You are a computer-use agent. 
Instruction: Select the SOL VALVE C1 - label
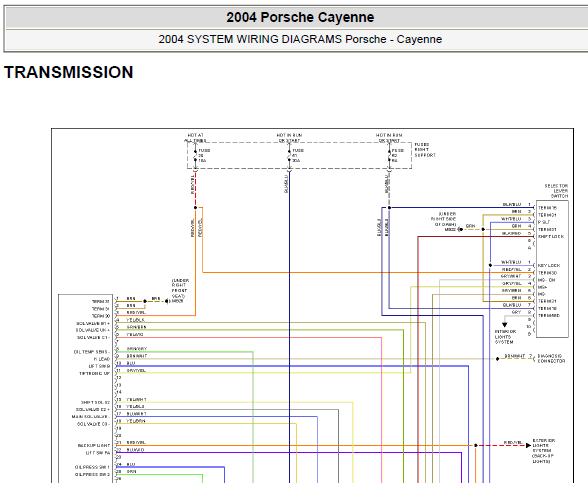93,338
